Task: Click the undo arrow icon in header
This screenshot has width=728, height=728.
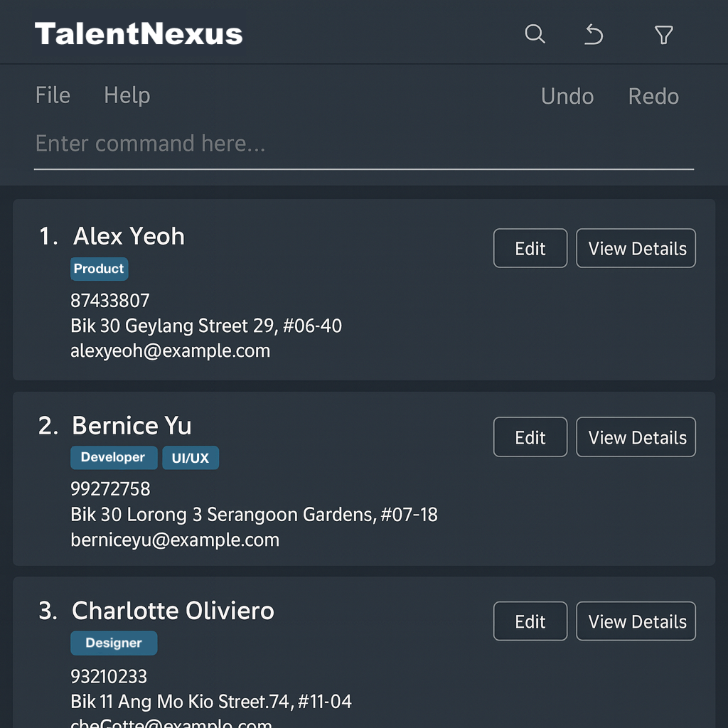Action: pos(594,34)
